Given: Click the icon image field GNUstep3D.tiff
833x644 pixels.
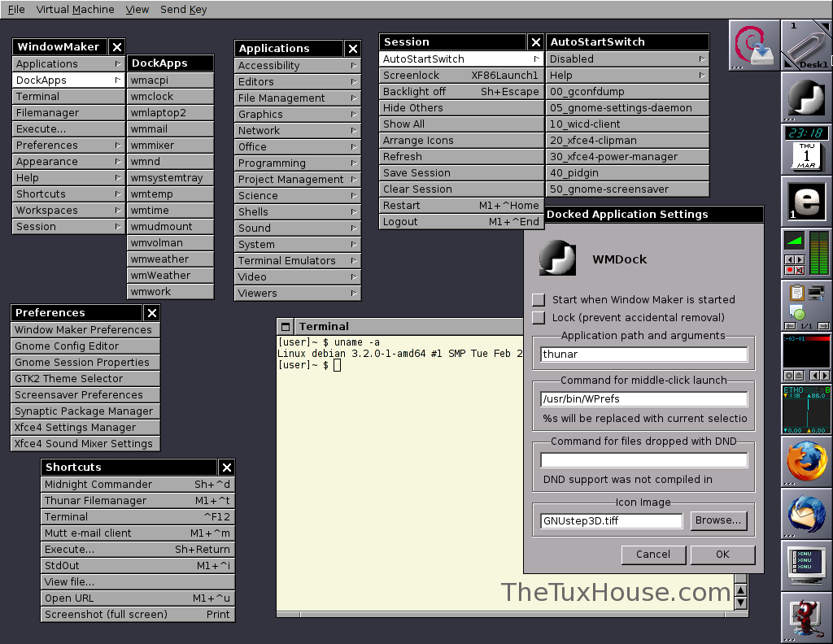Looking at the screenshot, I should point(612,521).
